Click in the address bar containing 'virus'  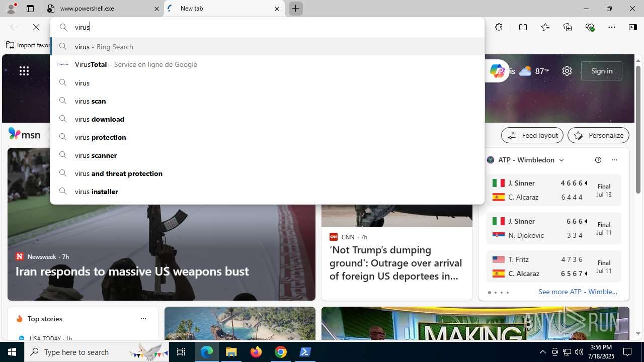coord(267,27)
